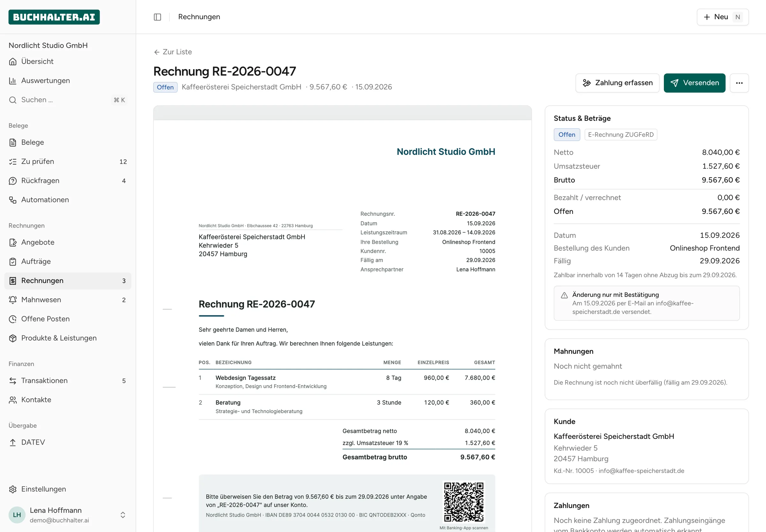This screenshot has width=766, height=532.
Task: Click the Webdesign Tagessatz line item
Action: pyautogui.click(x=347, y=382)
